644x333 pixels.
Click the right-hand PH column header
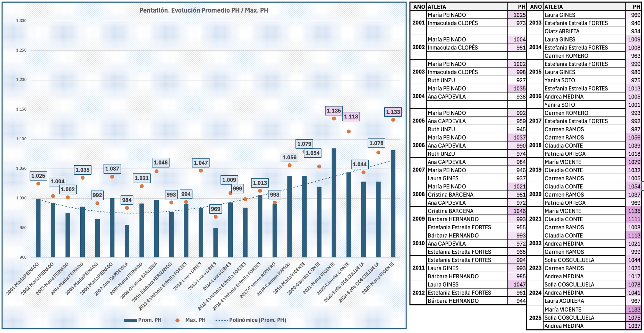tap(636, 7)
